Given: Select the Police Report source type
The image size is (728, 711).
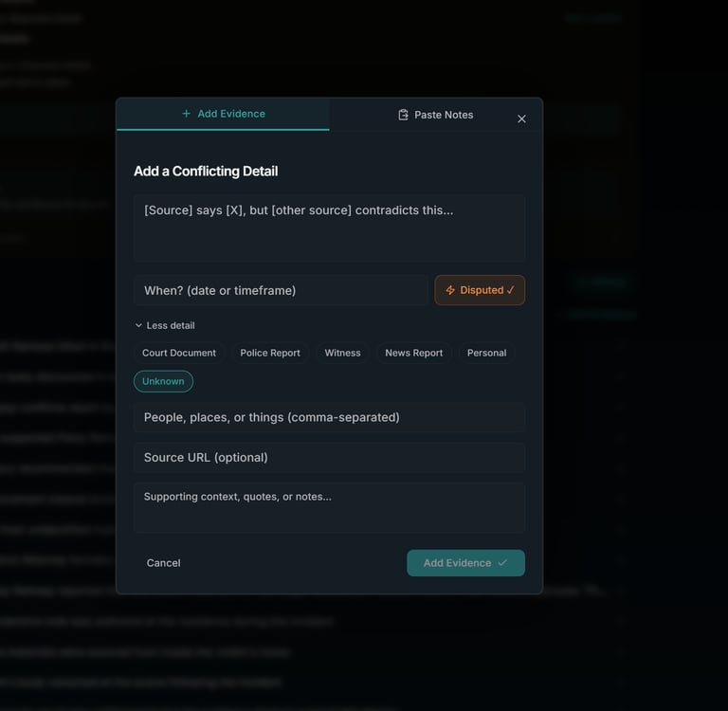Looking at the screenshot, I should click(x=270, y=353).
